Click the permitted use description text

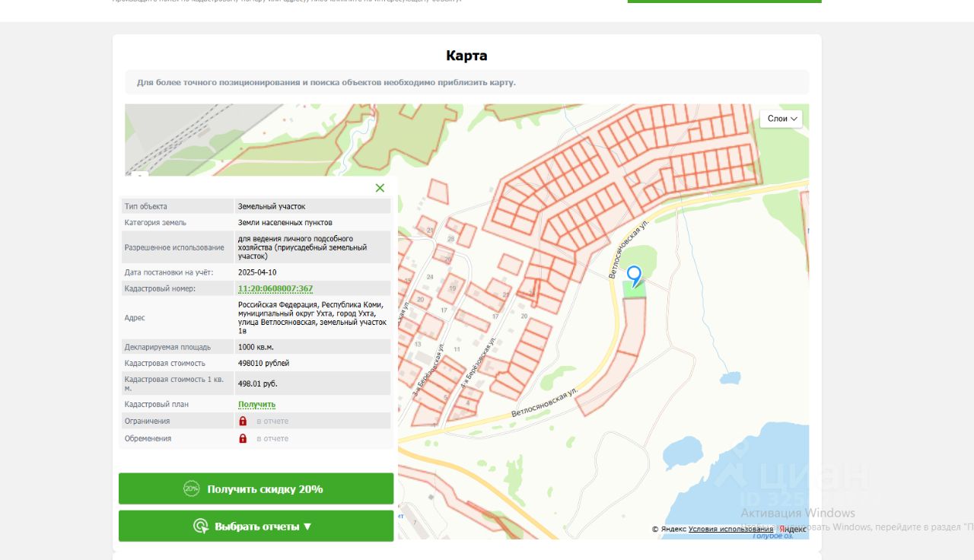302,247
